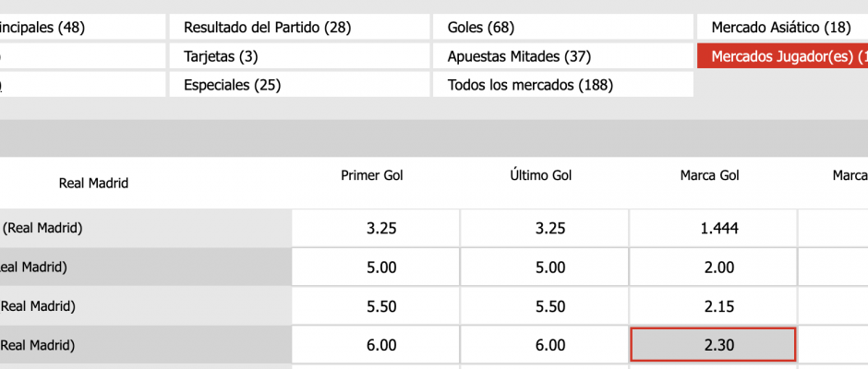Viewport: 868px width, 369px height.
Task: View Todos los mercados (188)
Action: coord(562,85)
